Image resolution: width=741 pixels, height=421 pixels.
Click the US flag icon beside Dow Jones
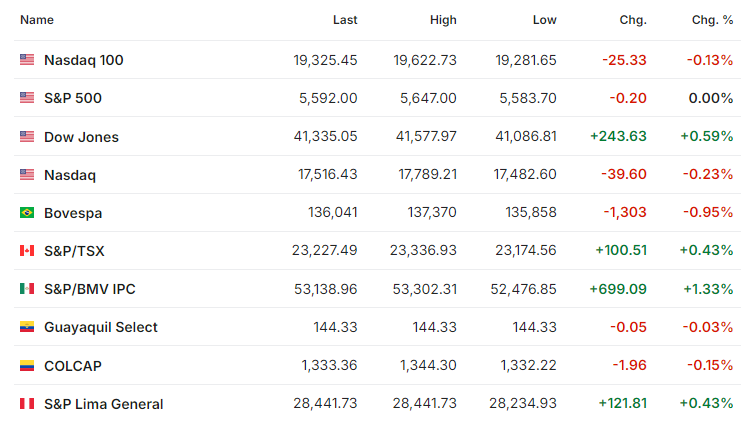point(27,136)
